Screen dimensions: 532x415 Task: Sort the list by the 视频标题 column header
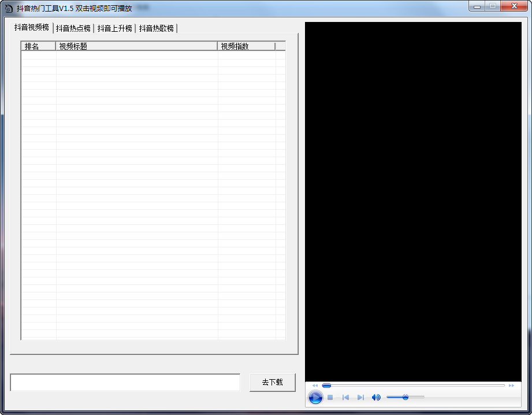point(136,46)
